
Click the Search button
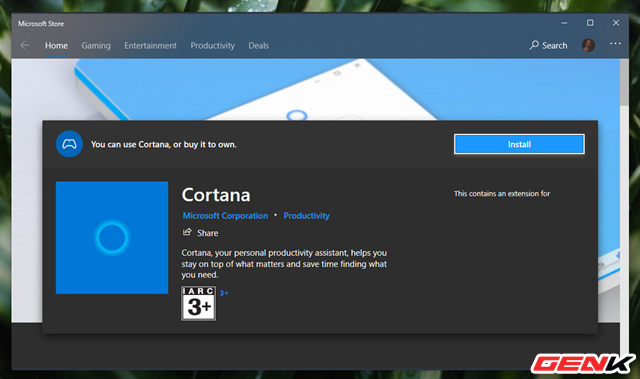548,45
